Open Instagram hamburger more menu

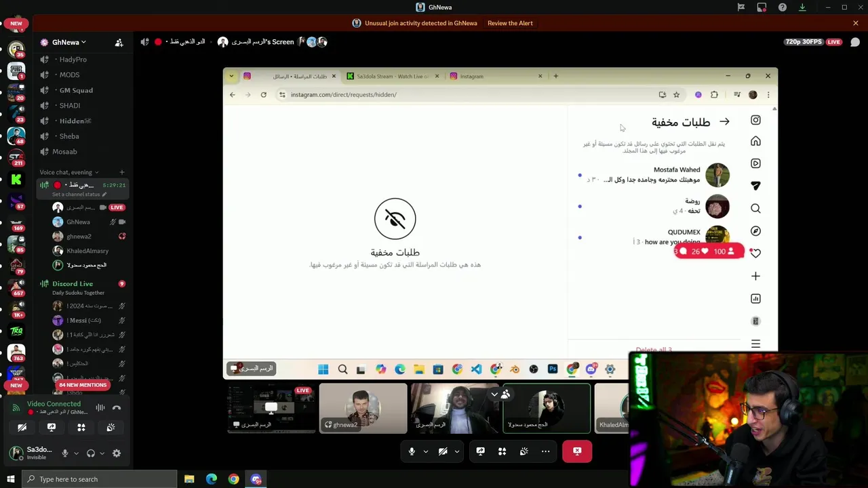755,344
